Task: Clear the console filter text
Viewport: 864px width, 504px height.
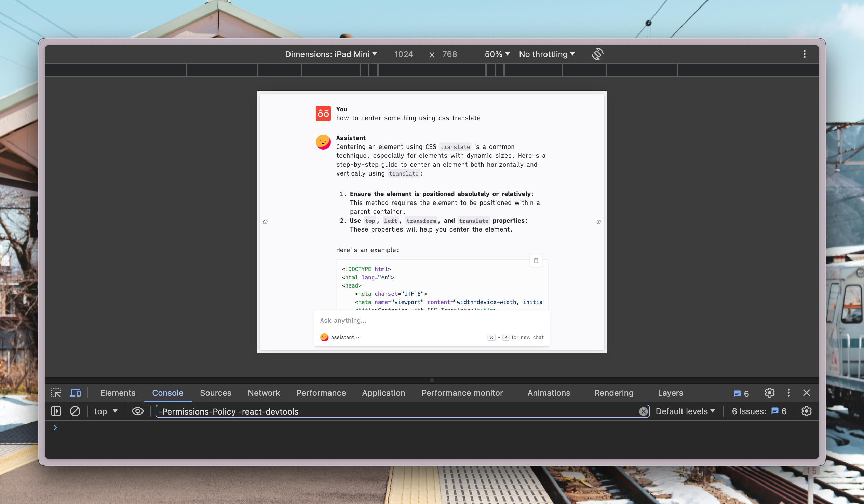Action: pos(643,411)
